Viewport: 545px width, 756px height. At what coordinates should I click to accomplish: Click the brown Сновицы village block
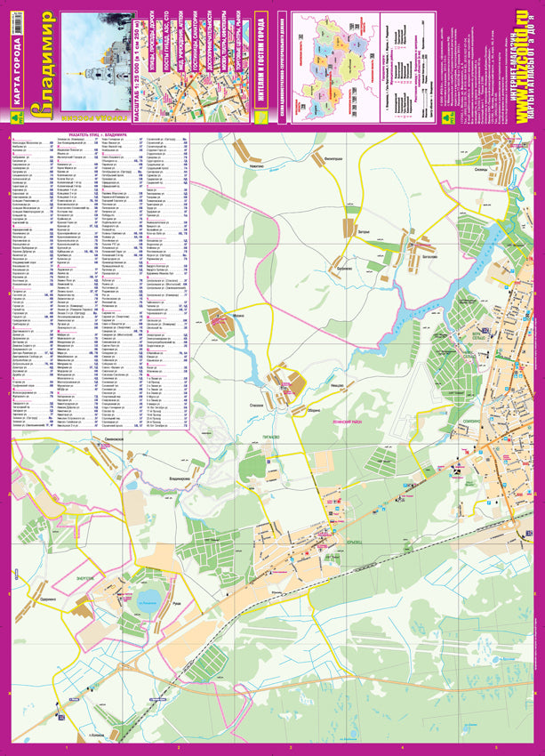point(497,158)
